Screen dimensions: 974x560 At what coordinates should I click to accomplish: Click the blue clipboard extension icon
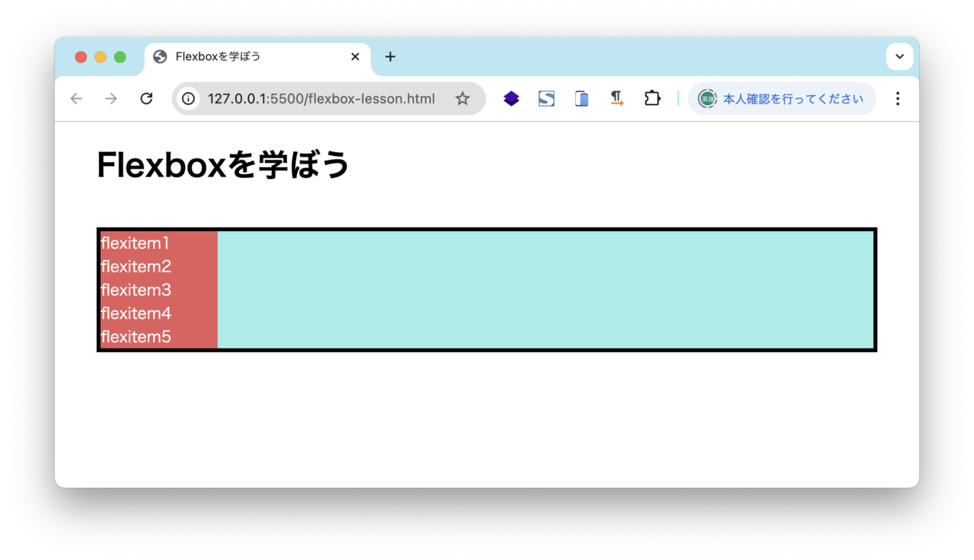(581, 97)
